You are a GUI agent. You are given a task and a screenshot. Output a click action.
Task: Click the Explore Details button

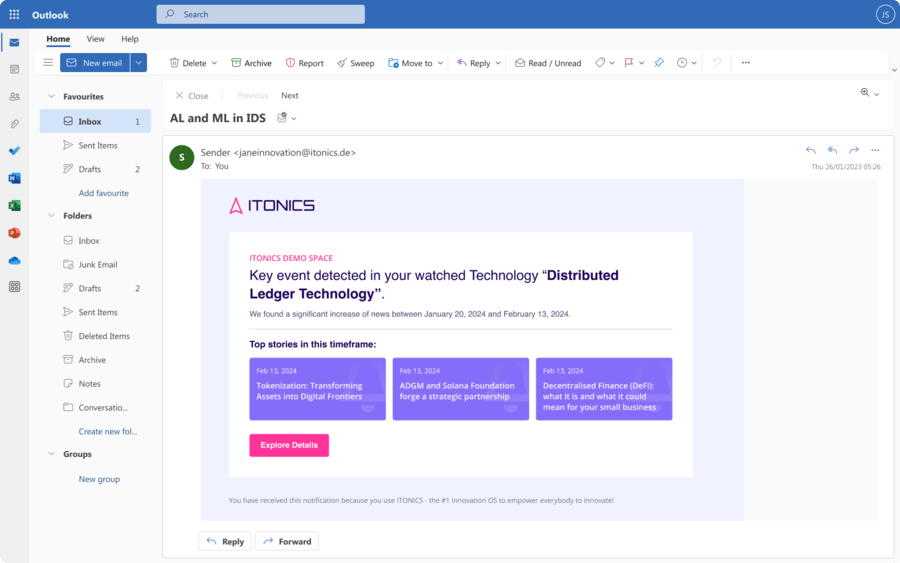tap(289, 445)
